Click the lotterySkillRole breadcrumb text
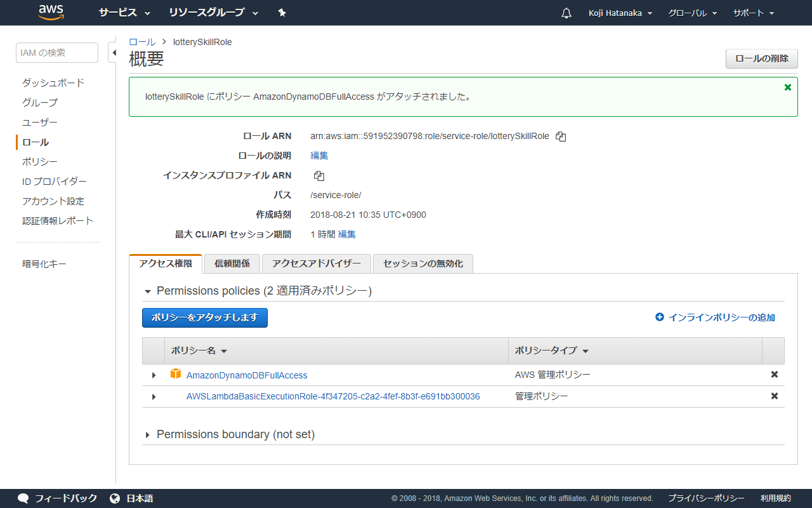Viewport: 812px width, 508px height. (202, 42)
